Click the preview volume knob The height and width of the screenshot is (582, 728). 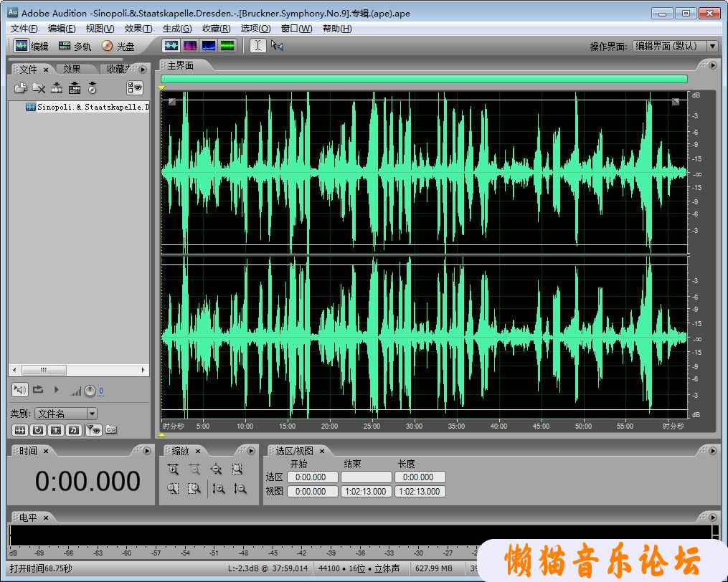[90, 391]
